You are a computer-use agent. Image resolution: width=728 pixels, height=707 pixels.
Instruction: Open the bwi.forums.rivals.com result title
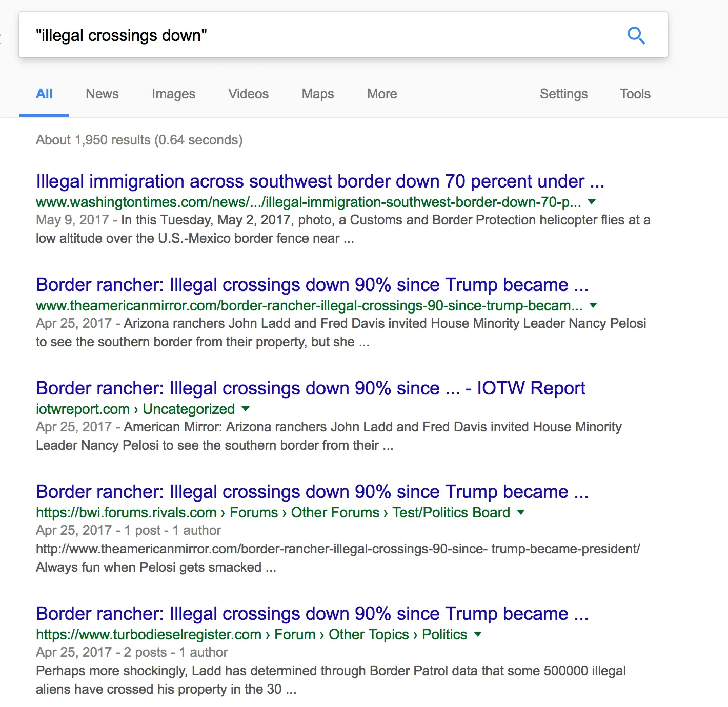312,492
